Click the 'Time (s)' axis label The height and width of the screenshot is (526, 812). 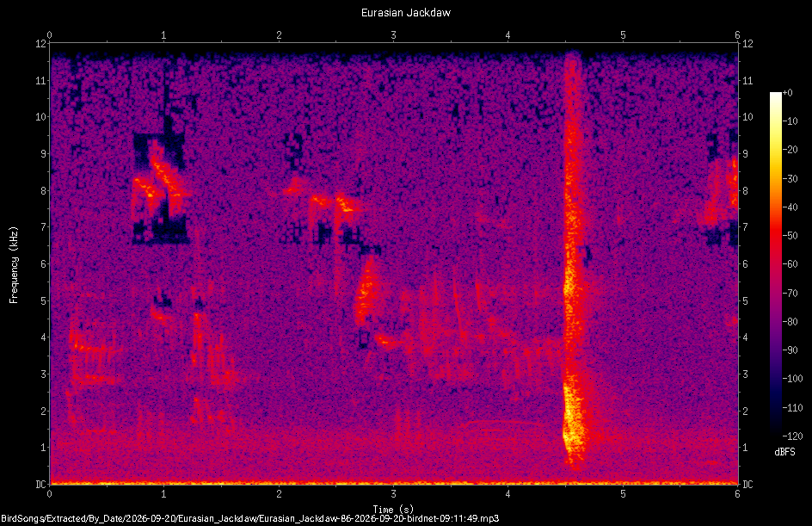tap(393, 510)
